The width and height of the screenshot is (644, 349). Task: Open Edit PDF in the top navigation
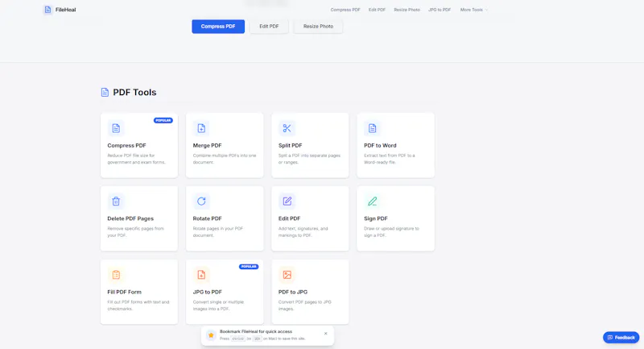click(377, 10)
